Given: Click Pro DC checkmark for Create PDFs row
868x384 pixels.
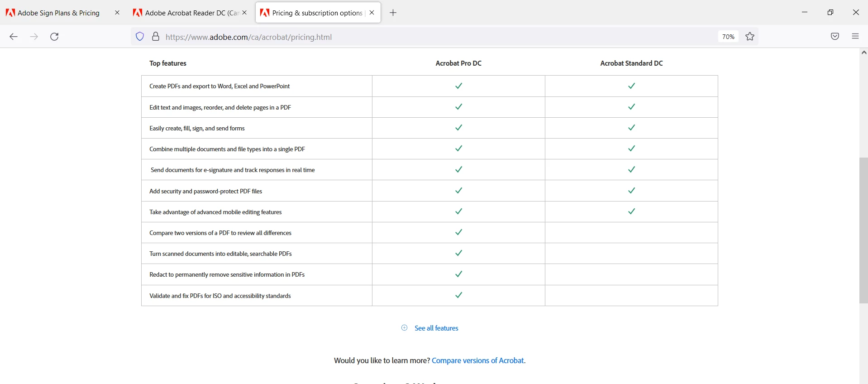Looking at the screenshot, I should tap(458, 86).
